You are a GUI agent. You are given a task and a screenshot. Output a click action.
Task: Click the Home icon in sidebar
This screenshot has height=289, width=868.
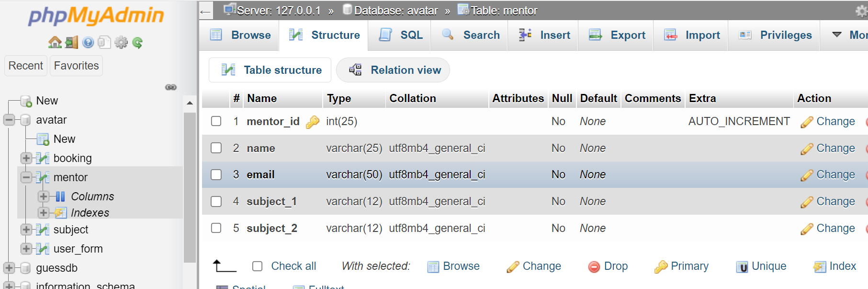pyautogui.click(x=55, y=43)
